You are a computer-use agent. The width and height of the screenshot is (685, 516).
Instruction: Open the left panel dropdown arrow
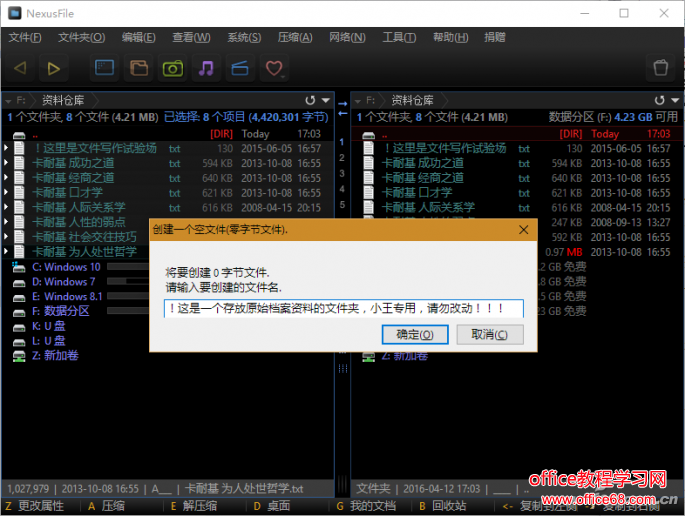tap(326, 100)
